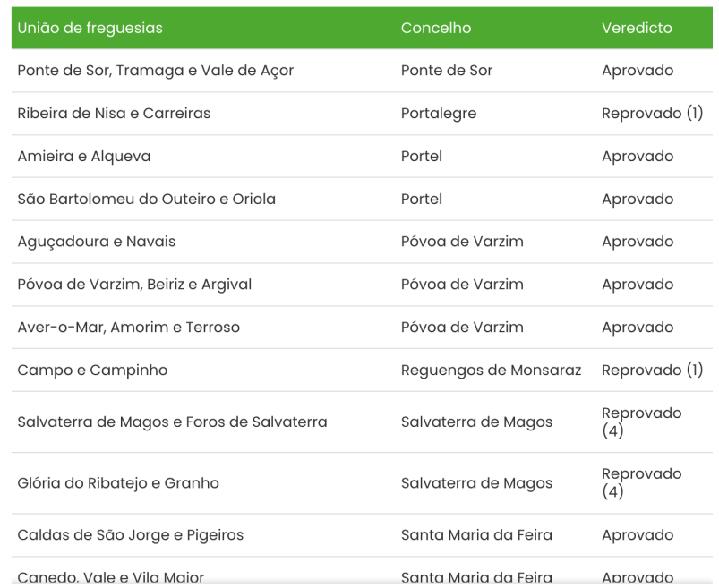Click the Reprovado (1) verdict for Portalegre
Screen dimensions: 719x588
pyautogui.click(x=652, y=114)
